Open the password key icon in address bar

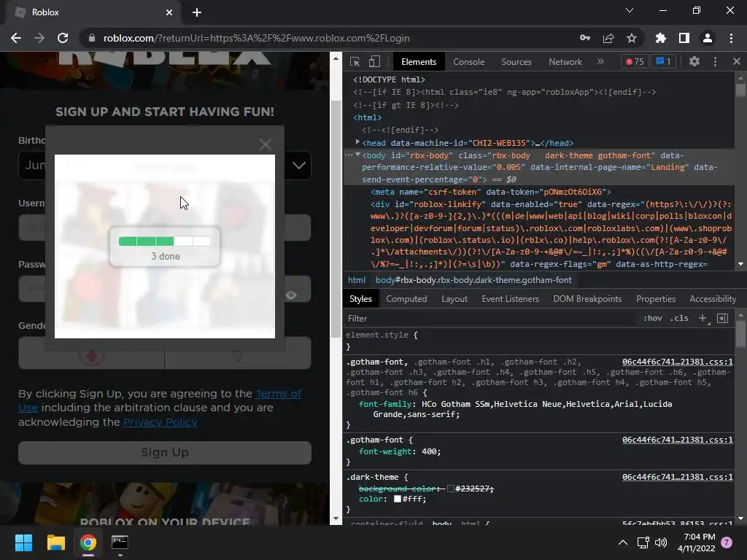pos(585,38)
